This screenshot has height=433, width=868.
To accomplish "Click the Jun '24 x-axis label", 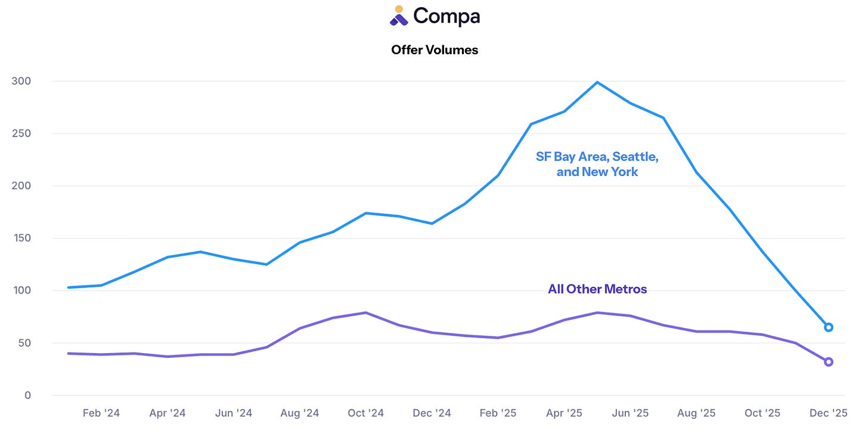I will pos(234,413).
